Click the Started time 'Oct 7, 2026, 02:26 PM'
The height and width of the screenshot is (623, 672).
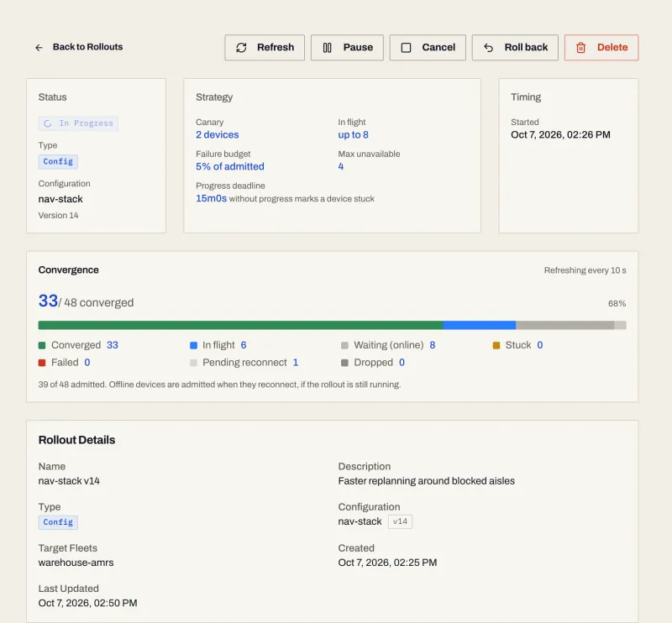[x=560, y=135]
